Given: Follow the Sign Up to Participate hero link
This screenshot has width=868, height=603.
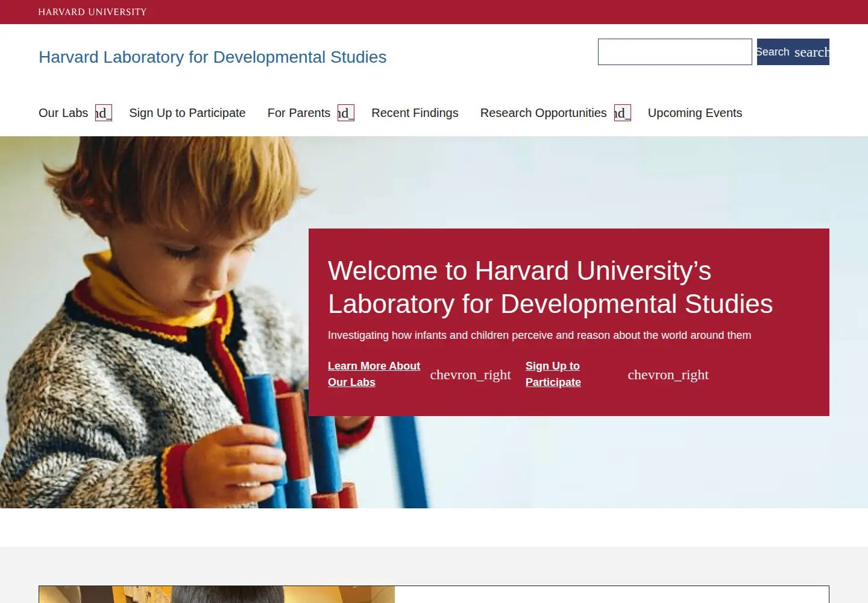Looking at the screenshot, I should pyautogui.click(x=553, y=374).
